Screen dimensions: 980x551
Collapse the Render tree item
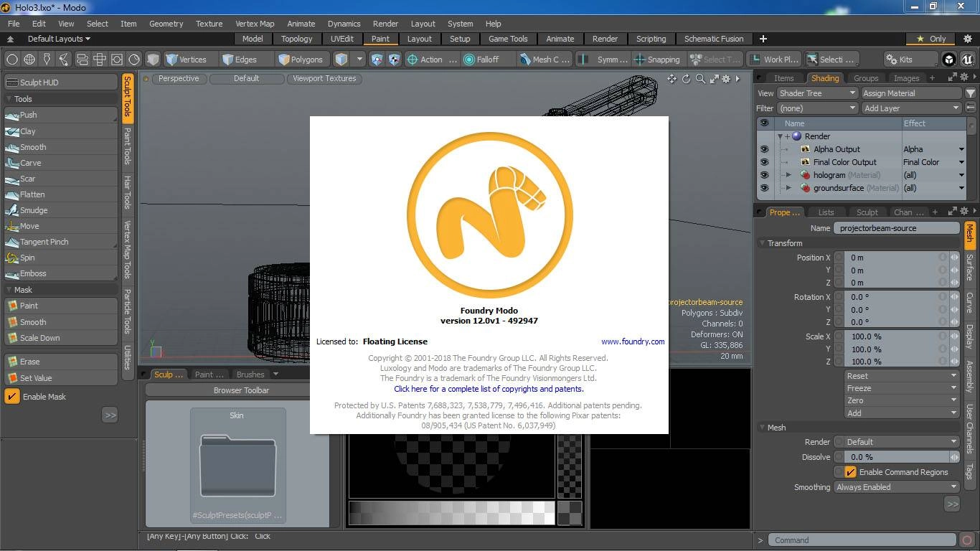pyautogui.click(x=780, y=136)
